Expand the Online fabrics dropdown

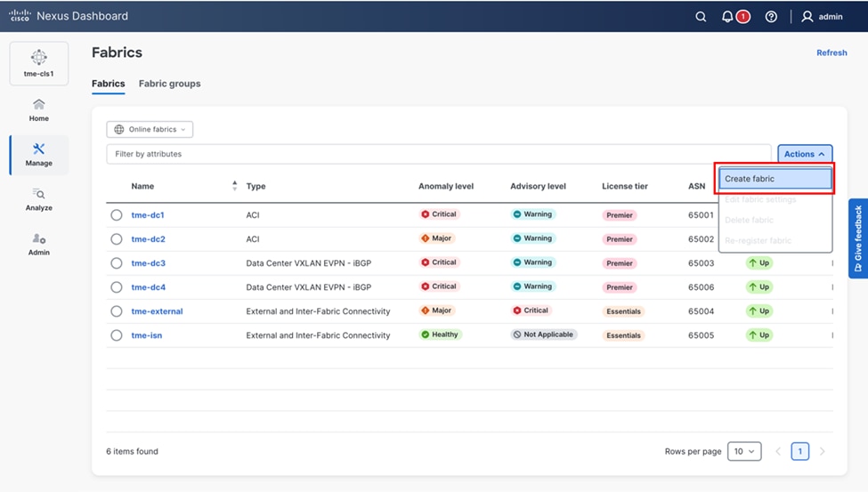(150, 130)
